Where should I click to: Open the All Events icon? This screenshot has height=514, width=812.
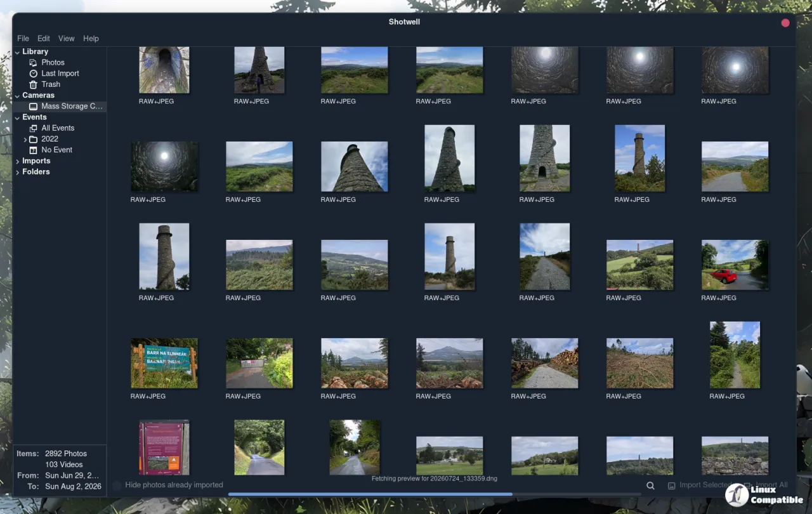(33, 128)
